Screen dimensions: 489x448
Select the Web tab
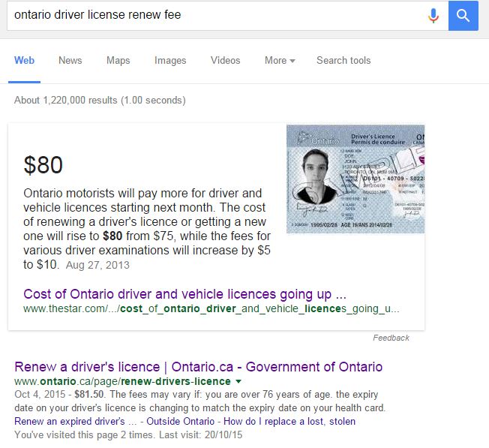(24, 60)
